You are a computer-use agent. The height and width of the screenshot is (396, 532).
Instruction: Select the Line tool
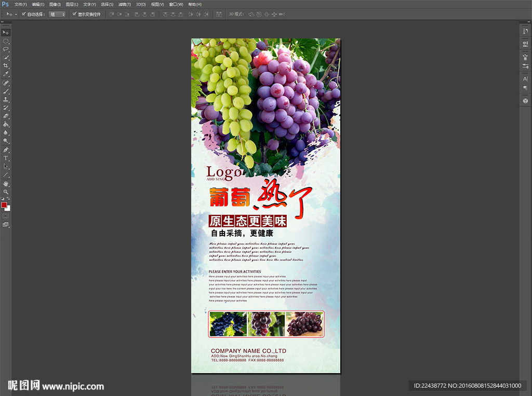coord(6,175)
